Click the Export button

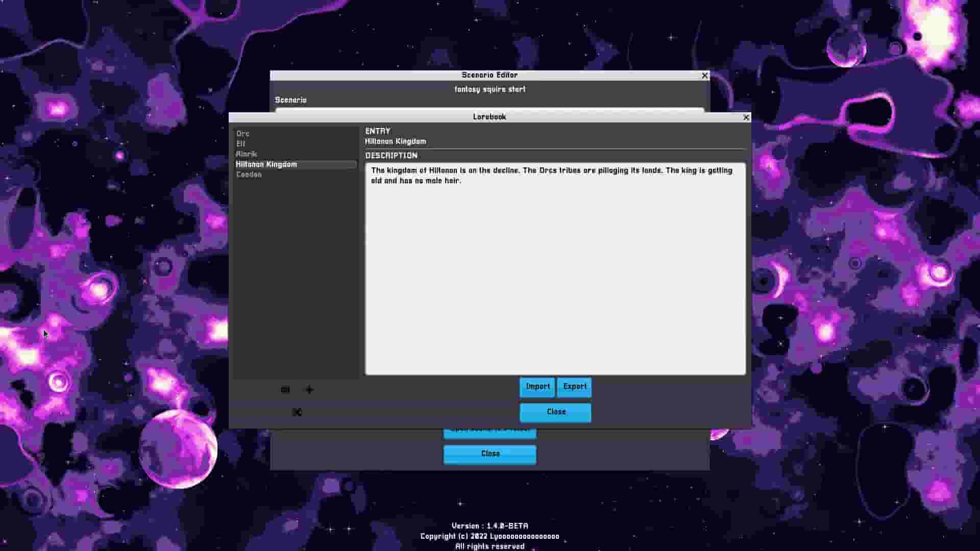(574, 387)
